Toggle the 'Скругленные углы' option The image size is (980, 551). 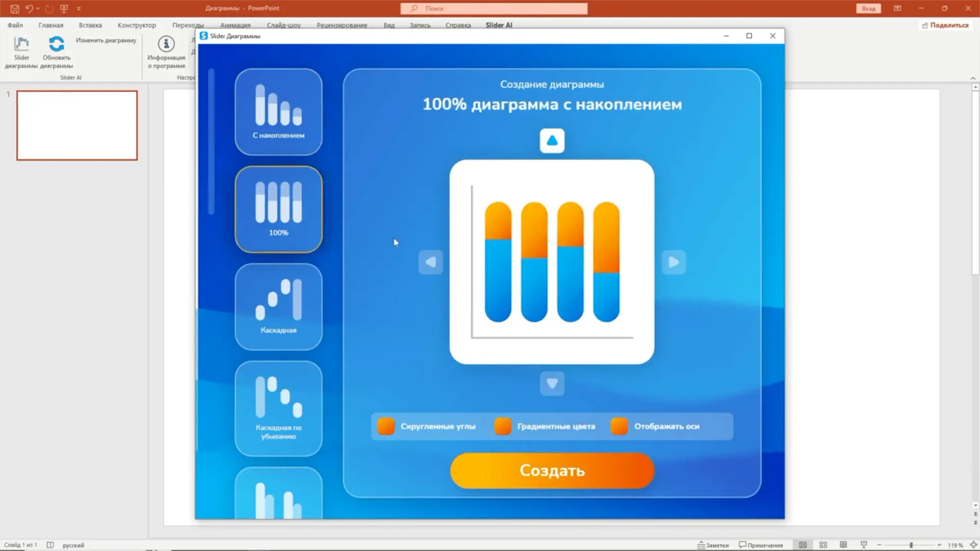[386, 426]
